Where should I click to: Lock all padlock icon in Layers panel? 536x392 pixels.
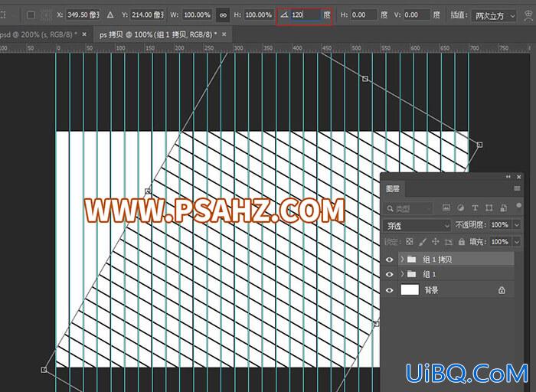click(x=462, y=242)
